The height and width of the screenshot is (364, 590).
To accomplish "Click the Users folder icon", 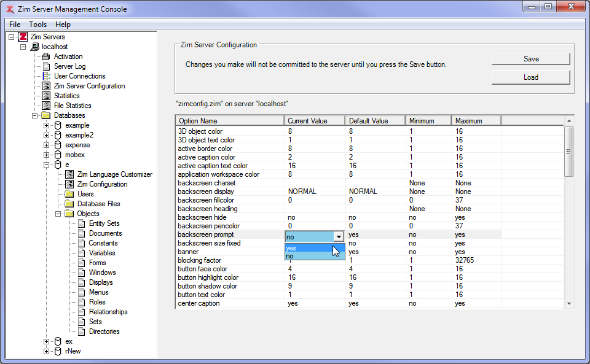I will [x=69, y=194].
